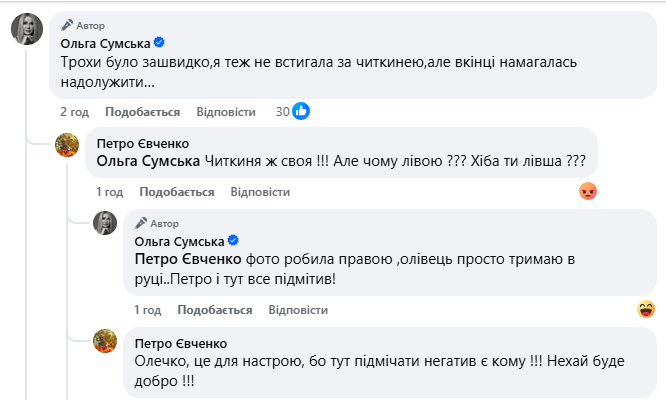Click the Ольга Сумська mention in Петро's reply

[148, 161]
